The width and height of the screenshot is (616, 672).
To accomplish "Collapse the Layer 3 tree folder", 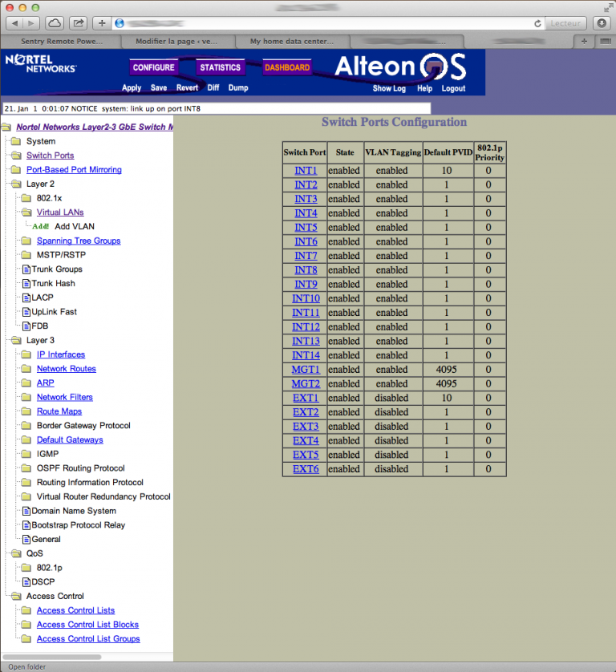I will click(x=16, y=340).
